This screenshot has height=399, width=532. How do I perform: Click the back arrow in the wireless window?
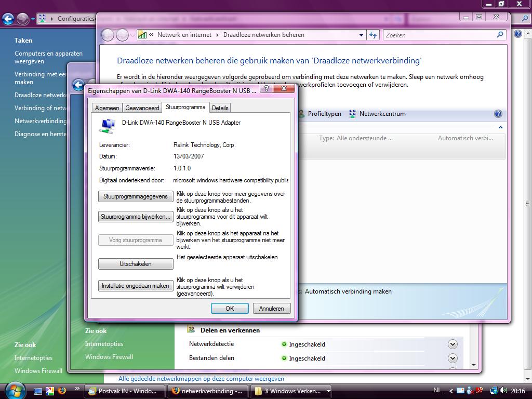pos(108,35)
